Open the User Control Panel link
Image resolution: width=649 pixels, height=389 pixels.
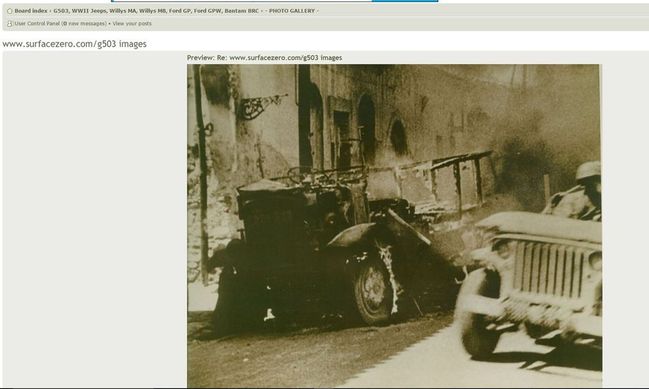coord(37,24)
